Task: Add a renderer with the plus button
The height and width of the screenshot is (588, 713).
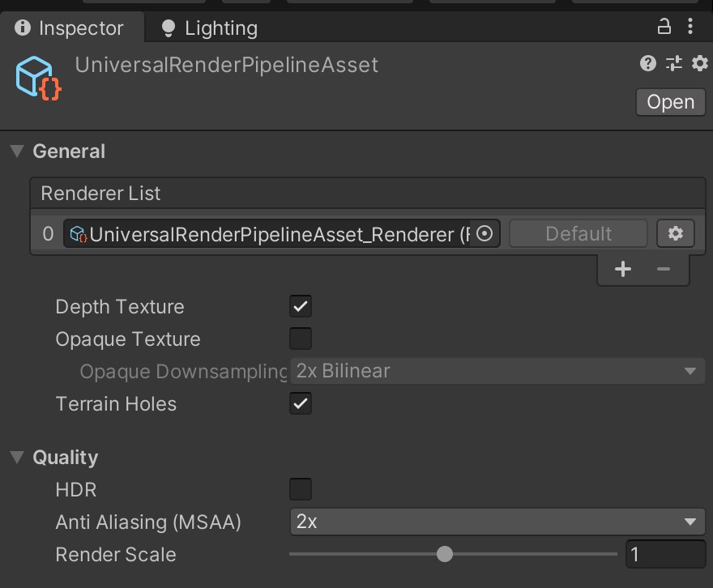Action: point(623,268)
